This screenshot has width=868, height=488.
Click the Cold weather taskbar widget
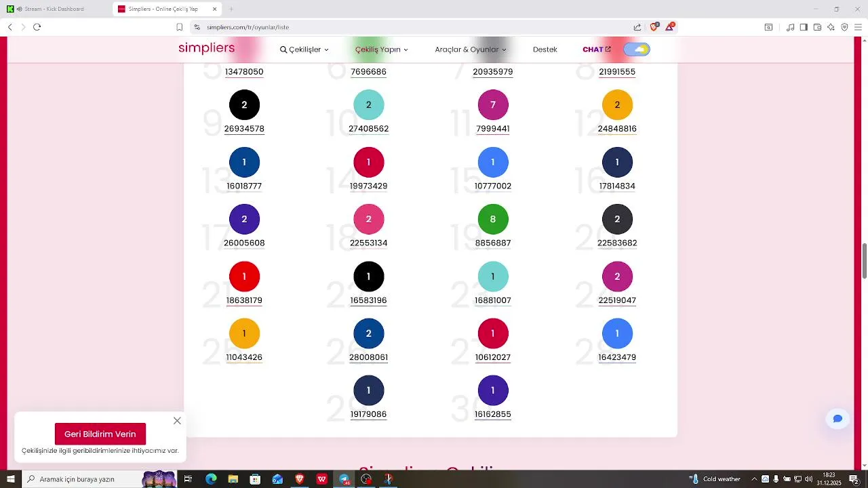tap(715, 479)
